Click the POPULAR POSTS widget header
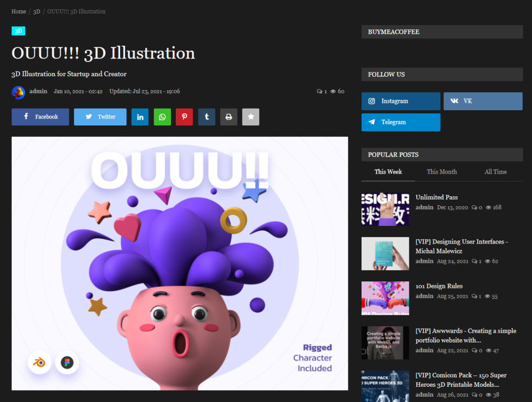Screen dimensions: 532x402 pyautogui.click(x=442, y=155)
